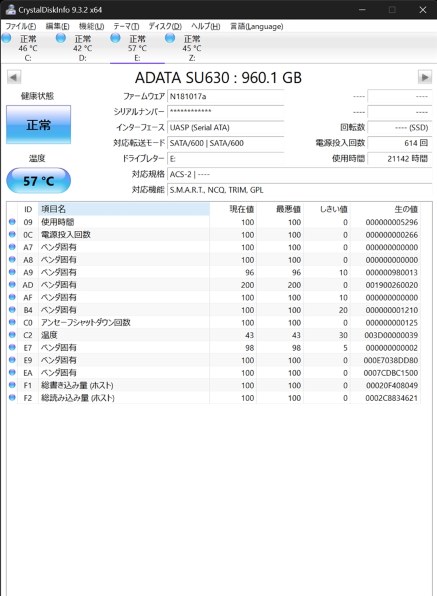Click the 現在値 column header
The width and height of the screenshot is (437, 596).
233,209
